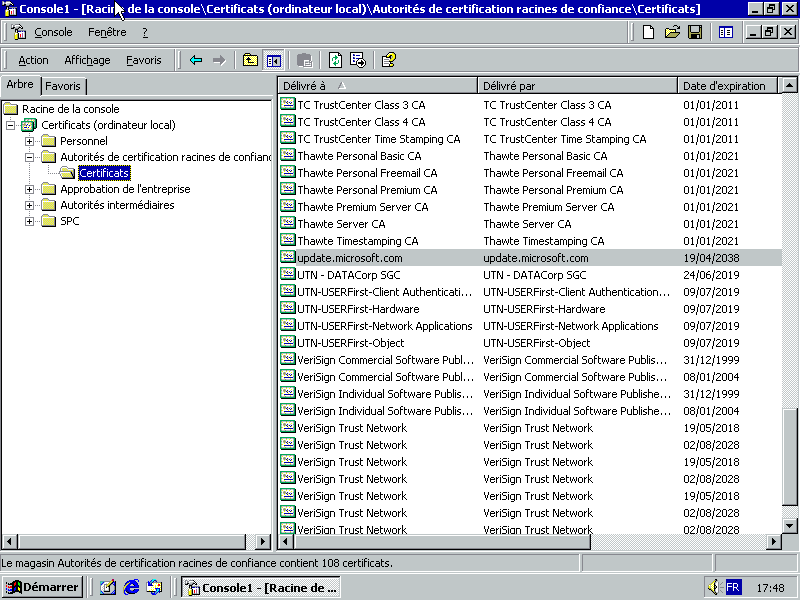Click the New console document icon
Viewport: 800px width, 600px height.
648,32
